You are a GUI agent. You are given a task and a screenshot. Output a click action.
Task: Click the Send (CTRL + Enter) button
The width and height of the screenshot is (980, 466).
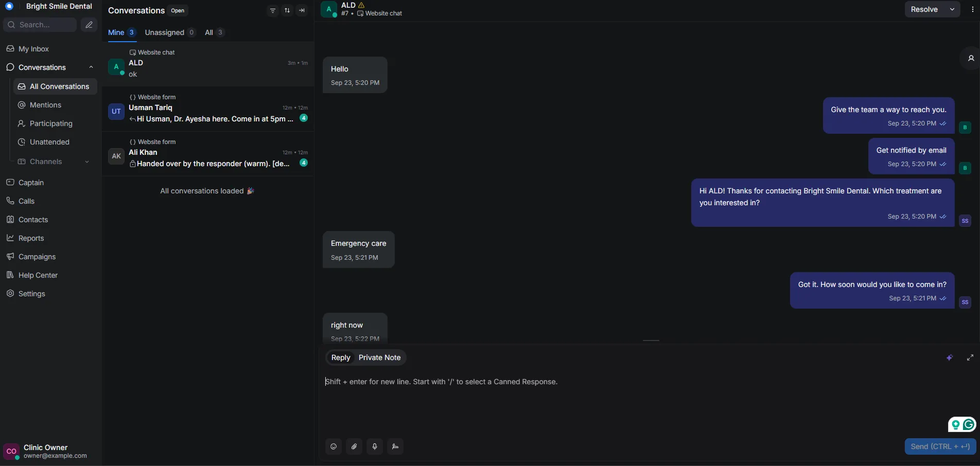940,446
